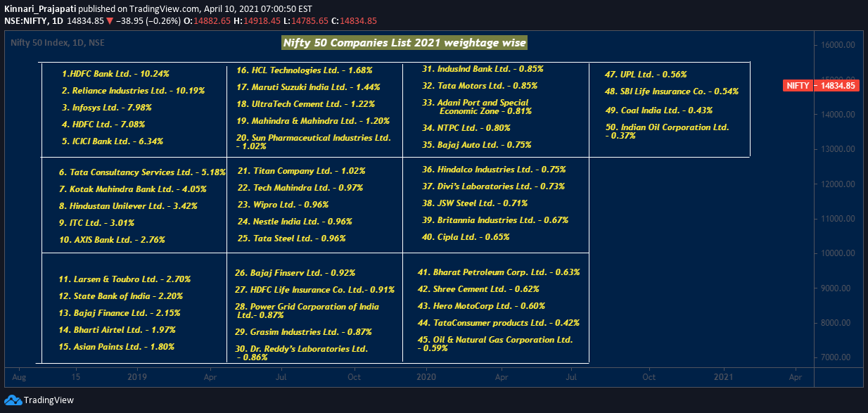
Task: Click the Kinnari_Prajapati author name
Action: click(39, 8)
